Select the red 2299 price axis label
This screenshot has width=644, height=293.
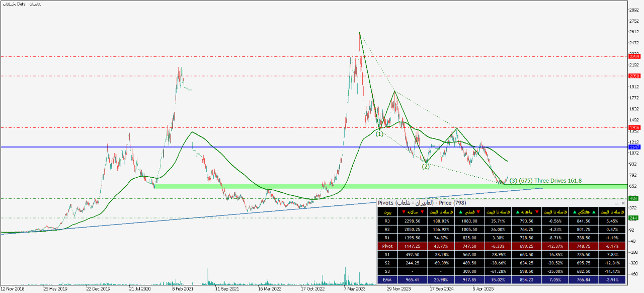coord(634,56)
